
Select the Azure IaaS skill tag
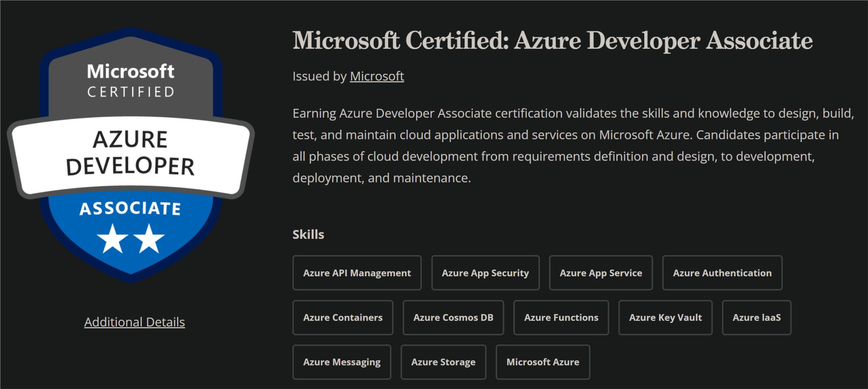click(x=757, y=317)
